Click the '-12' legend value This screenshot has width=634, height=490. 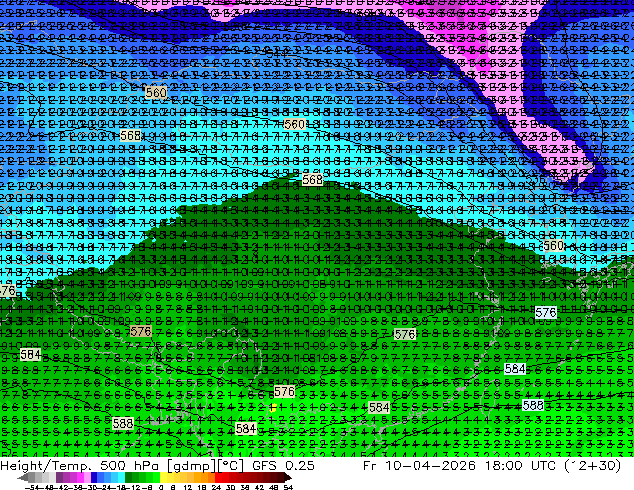click(132, 487)
